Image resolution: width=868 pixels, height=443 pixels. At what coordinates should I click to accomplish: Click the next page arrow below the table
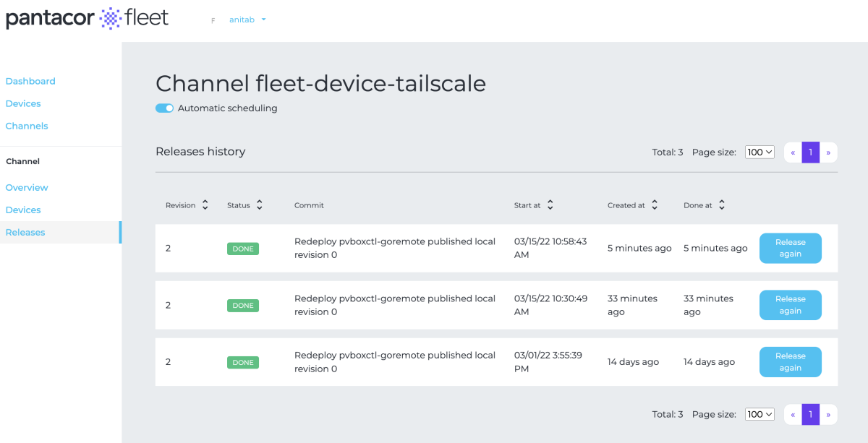click(827, 414)
